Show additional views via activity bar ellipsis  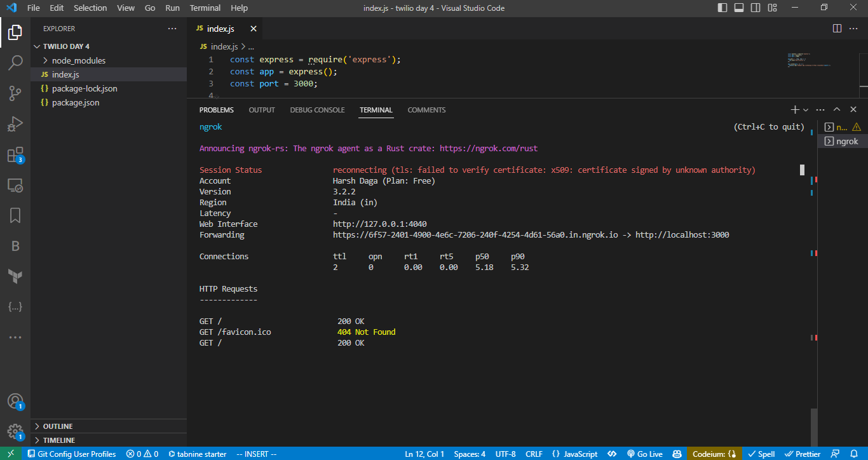tap(15, 337)
